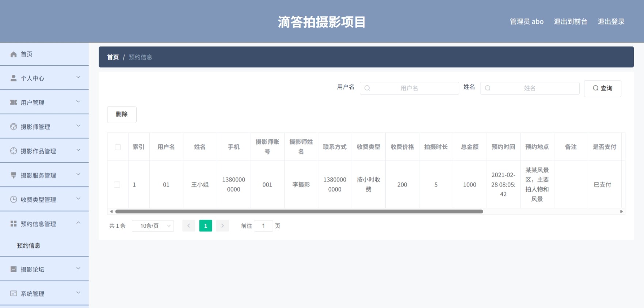Click 退出到前台 in the header
This screenshot has width=644, height=308.
(x=570, y=22)
